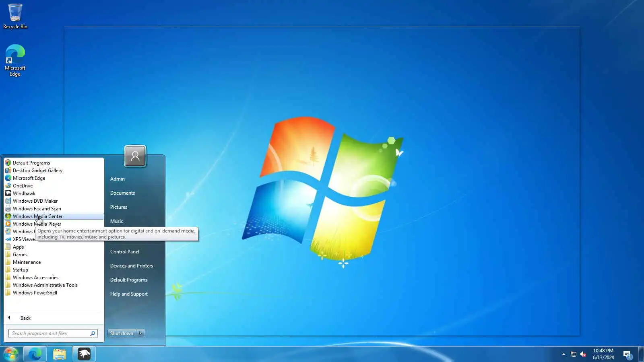Open Default Programs from the programs list
The height and width of the screenshot is (362, 644).
coord(54,163)
